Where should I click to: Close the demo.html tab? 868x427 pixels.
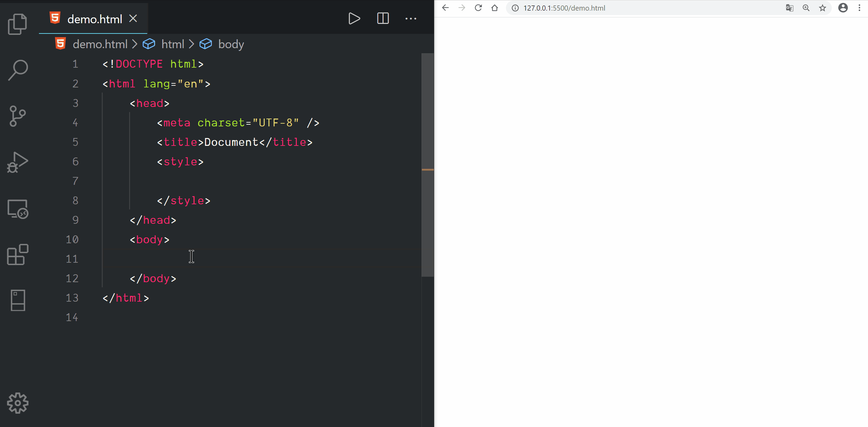pos(133,18)
